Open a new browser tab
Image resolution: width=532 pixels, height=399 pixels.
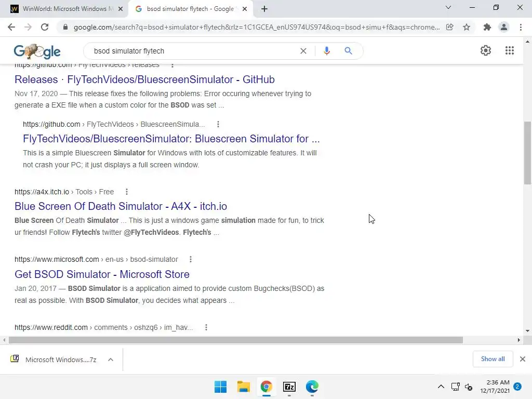(x=264, y=9)
